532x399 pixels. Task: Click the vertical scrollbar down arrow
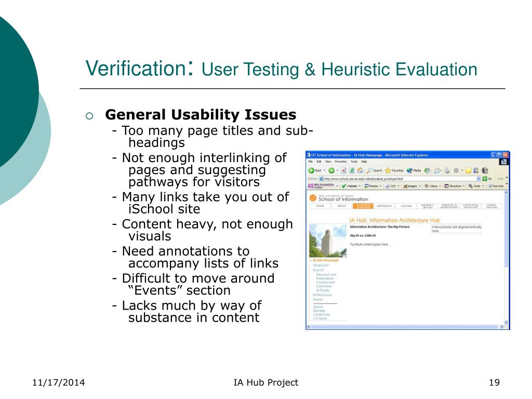[x=506, y=322]
